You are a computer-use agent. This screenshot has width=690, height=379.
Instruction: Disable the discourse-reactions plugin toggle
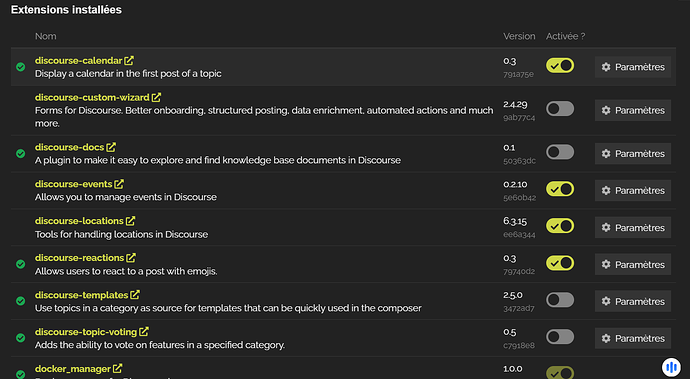(x=560, y=263)
